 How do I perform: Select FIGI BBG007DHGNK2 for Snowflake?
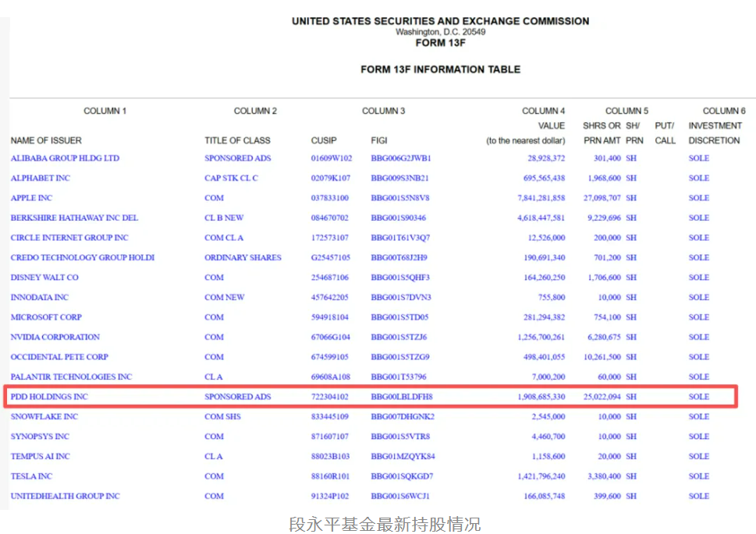click(403, 416)
